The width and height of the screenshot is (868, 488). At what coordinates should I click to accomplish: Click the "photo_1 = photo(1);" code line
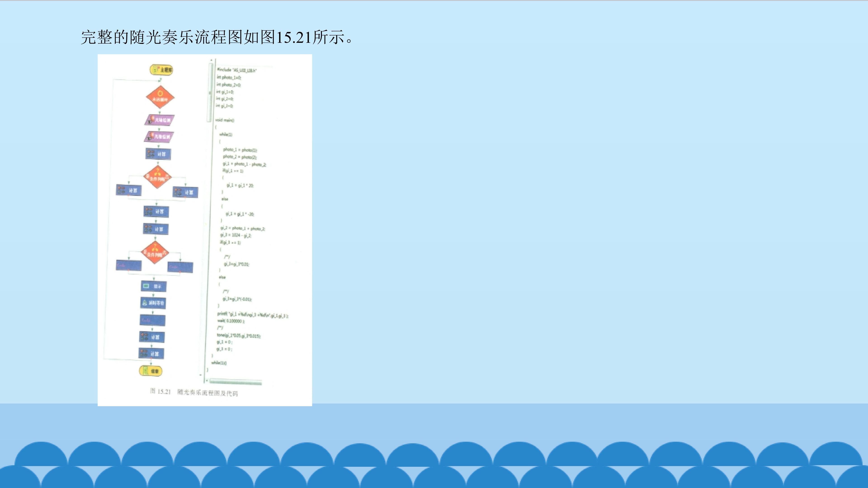coord(240,150)
